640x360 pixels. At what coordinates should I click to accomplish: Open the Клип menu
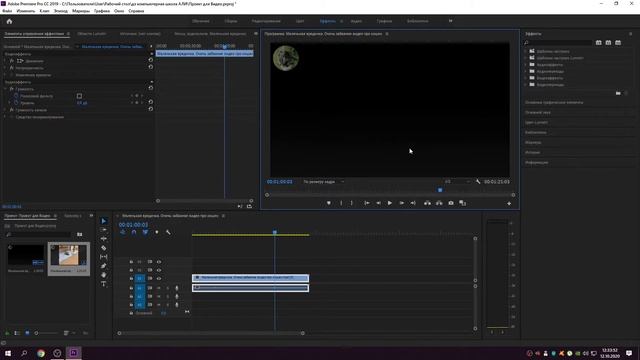click(44, 11)
